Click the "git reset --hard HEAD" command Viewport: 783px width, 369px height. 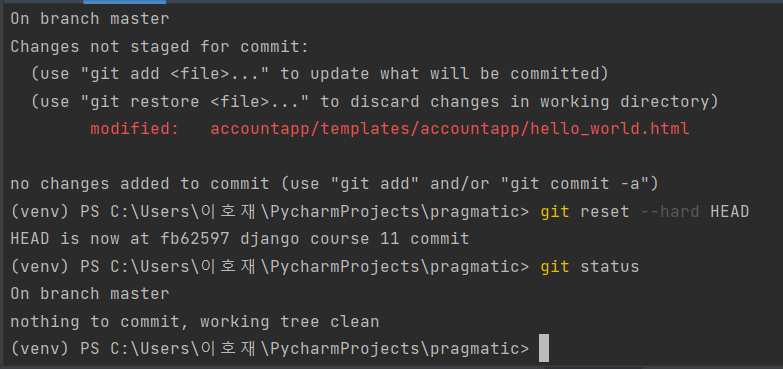[x=645, y=212]
